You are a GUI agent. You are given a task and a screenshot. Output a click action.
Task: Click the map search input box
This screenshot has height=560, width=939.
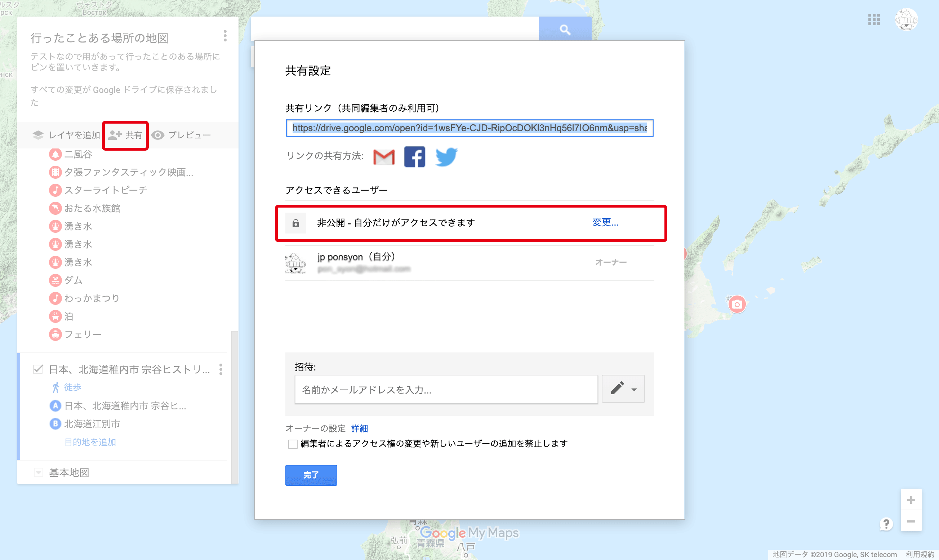(x=395, y=29)
